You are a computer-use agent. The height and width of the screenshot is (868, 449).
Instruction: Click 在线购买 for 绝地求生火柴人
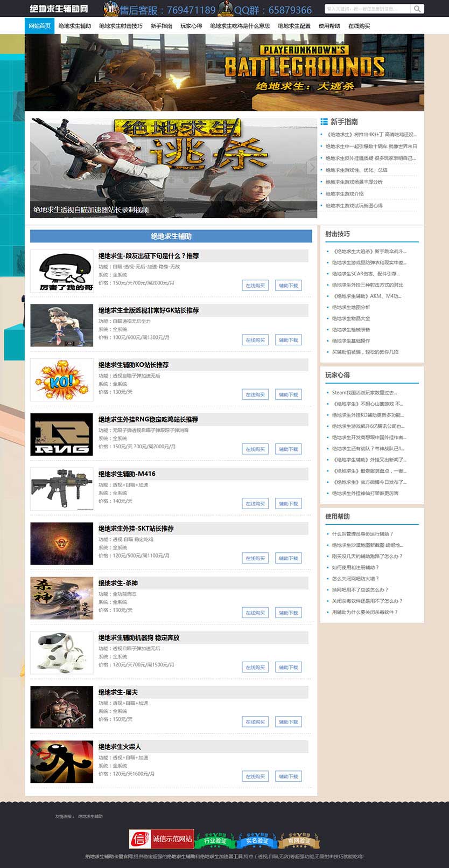255,776
